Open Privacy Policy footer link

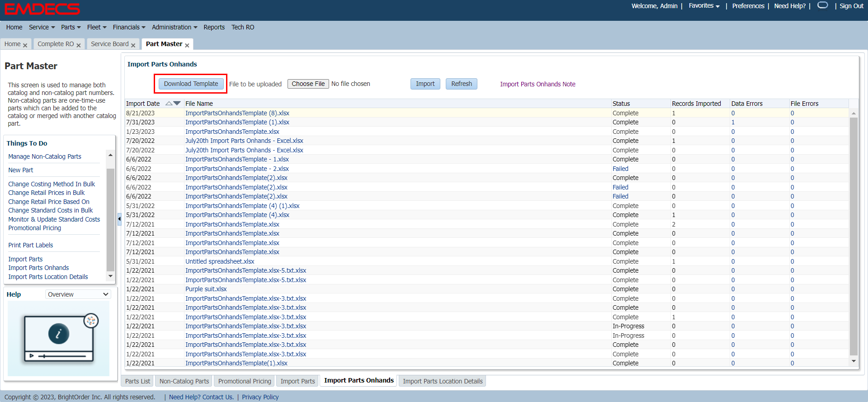click(x=260, y=397)
